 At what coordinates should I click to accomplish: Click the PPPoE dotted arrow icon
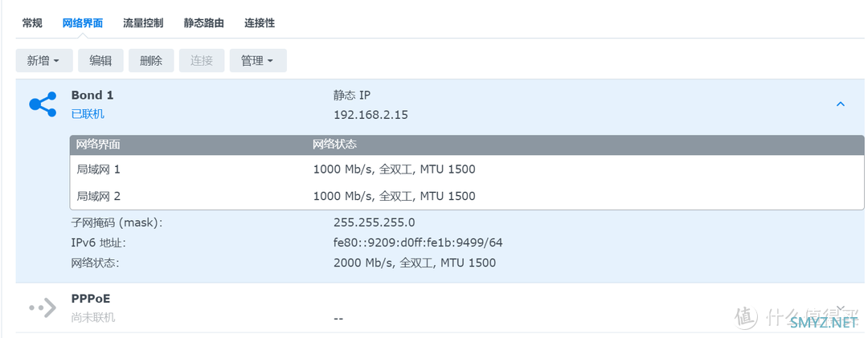pyautogui.click(x=43, y=307)
